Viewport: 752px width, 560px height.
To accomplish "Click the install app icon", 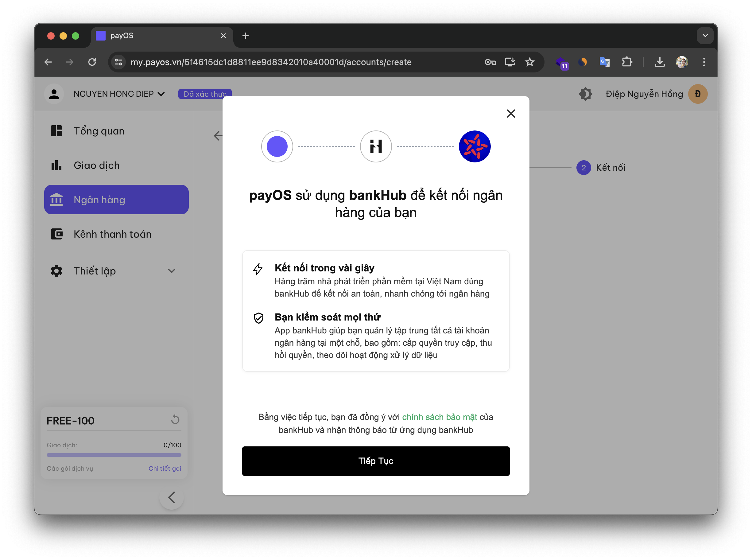I will tap(510, 62).
